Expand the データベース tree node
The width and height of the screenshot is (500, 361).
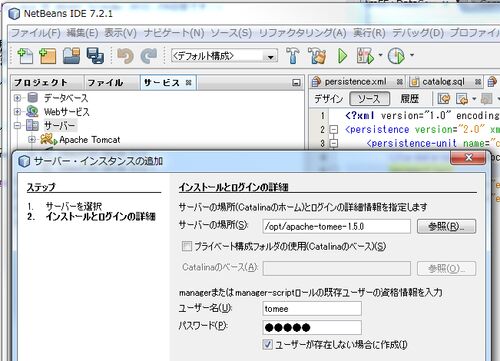pos(17,98)
